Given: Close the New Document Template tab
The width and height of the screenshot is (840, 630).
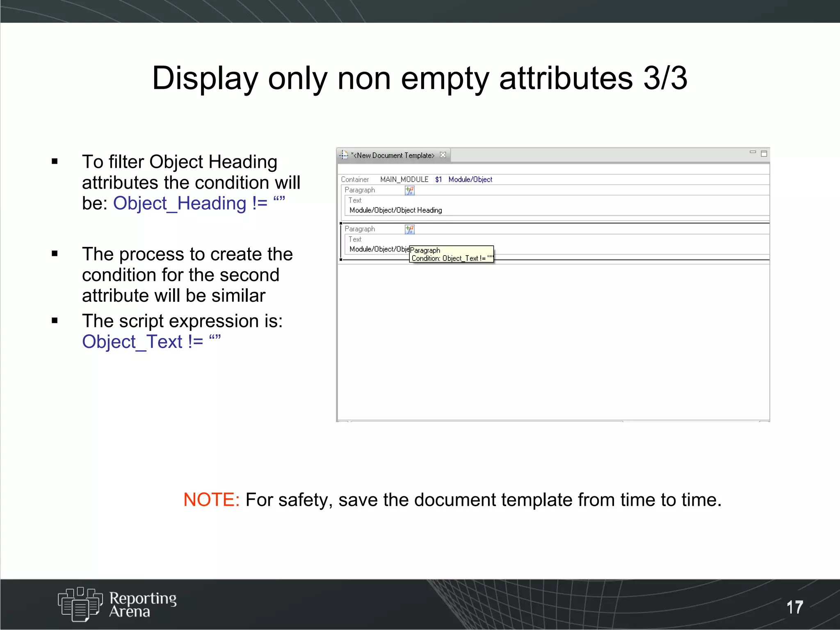Looking at the screenshot, I should [443, 155].
